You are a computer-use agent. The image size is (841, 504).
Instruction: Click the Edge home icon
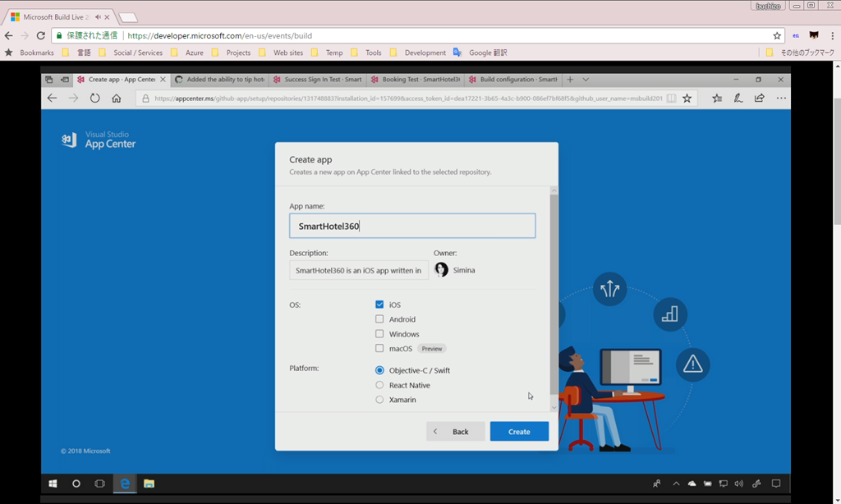click(117, 98)
